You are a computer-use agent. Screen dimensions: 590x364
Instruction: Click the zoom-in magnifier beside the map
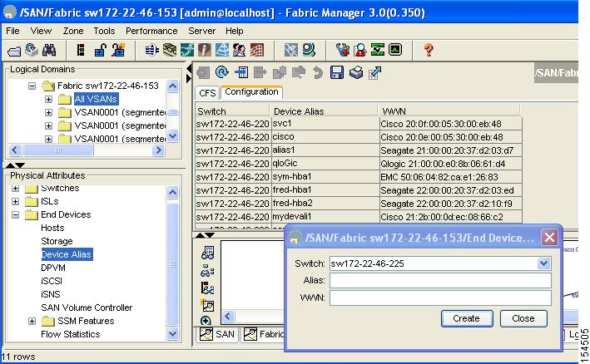[x=206, y=321]
